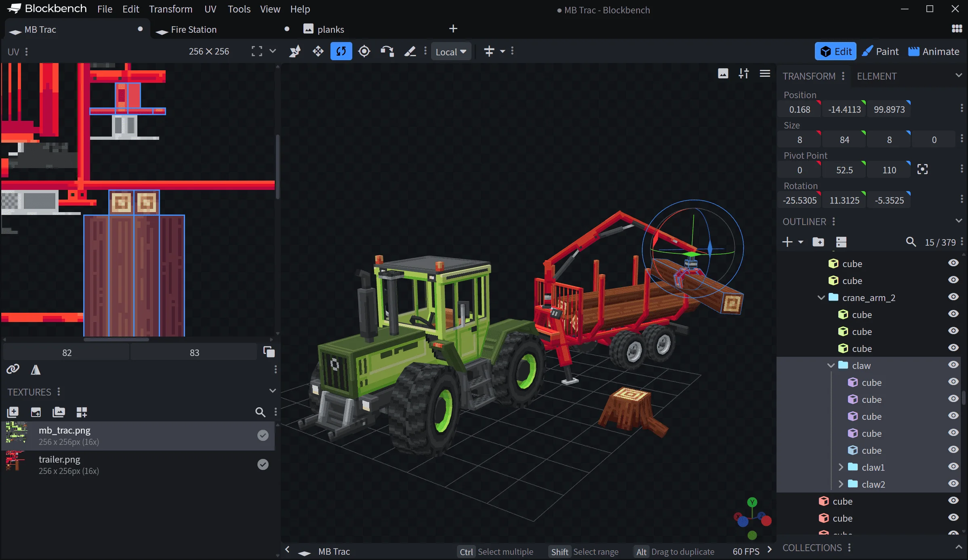Open the Transform menu
968x560 pixels.
(171, 9)
